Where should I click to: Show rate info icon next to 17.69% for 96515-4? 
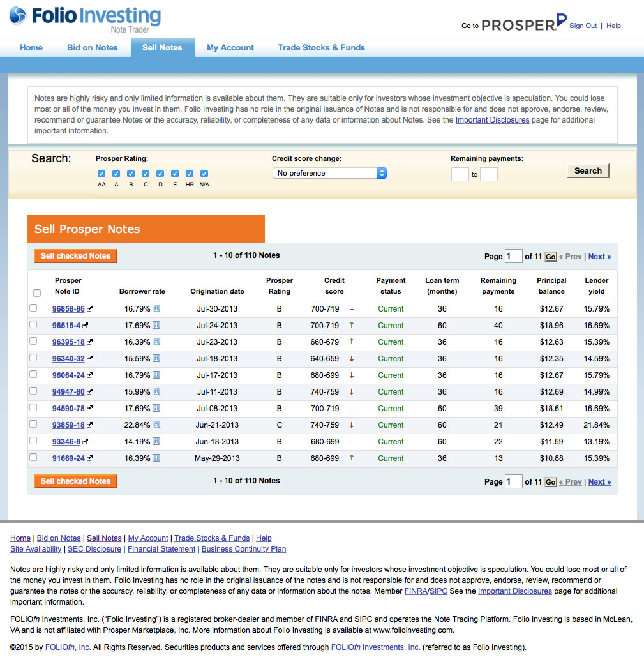(x=156, y=325)
